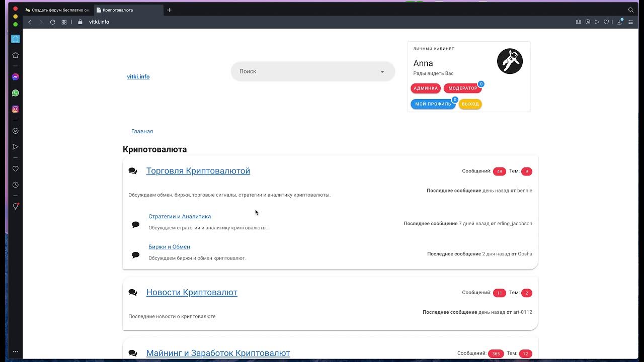Viewport: 644px width, 362px height.
Task: Click the chat bubble icon beside Стратегии и Аналитика
Action: click(135, 224)
